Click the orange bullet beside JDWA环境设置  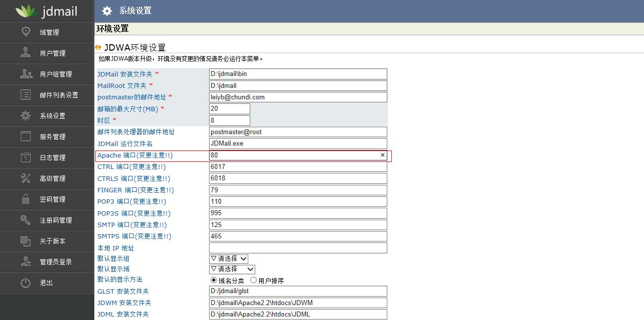(x=98, y=47)
